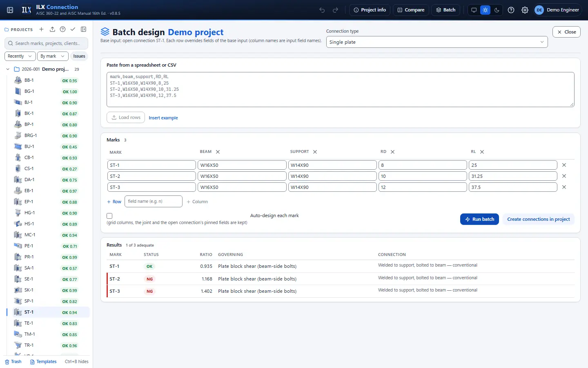This screenshot has width=588, height=368.
Task: Open the help icon in the projects panel
Action: click(62, 29)
